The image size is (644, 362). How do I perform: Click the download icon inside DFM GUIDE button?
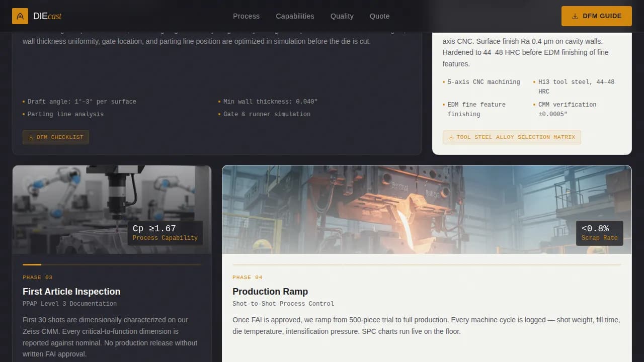(575, 16)
